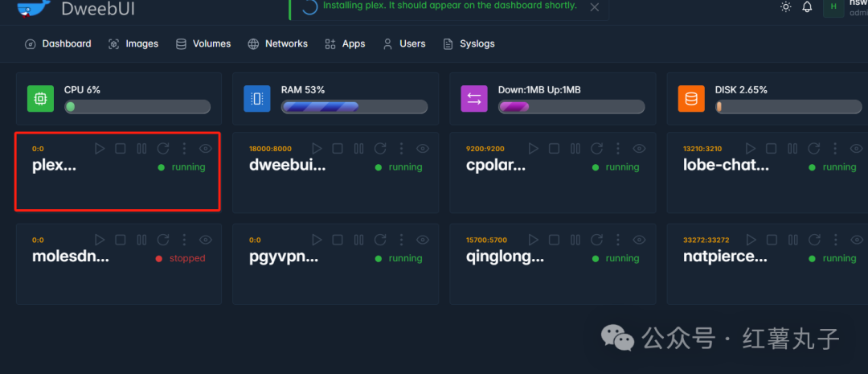The width and height of the screenshot is (868, 374).
Task: Restart the cpolar container
Action: coord(596,149)
